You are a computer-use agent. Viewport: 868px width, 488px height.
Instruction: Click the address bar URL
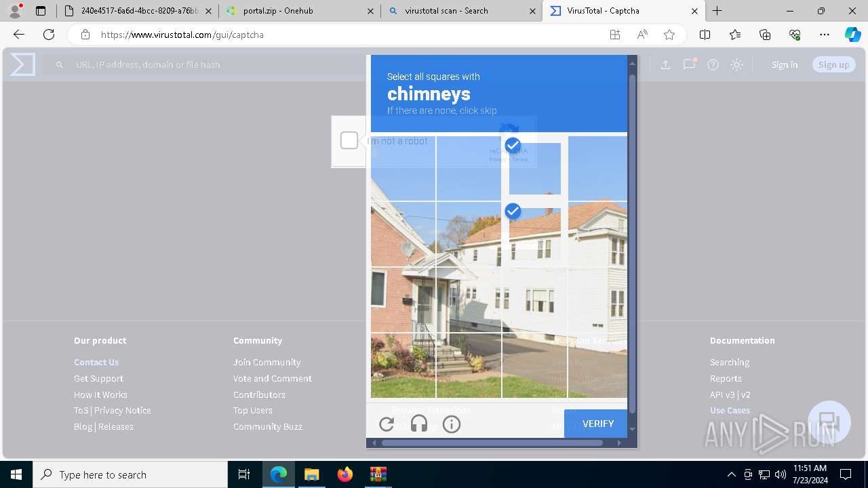click(x=182, y=35)
